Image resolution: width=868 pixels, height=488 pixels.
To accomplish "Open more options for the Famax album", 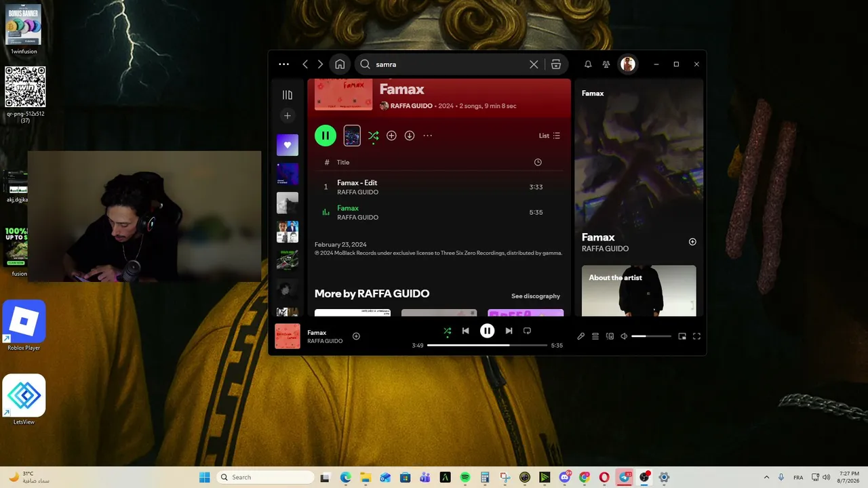I will coord(428,136).
